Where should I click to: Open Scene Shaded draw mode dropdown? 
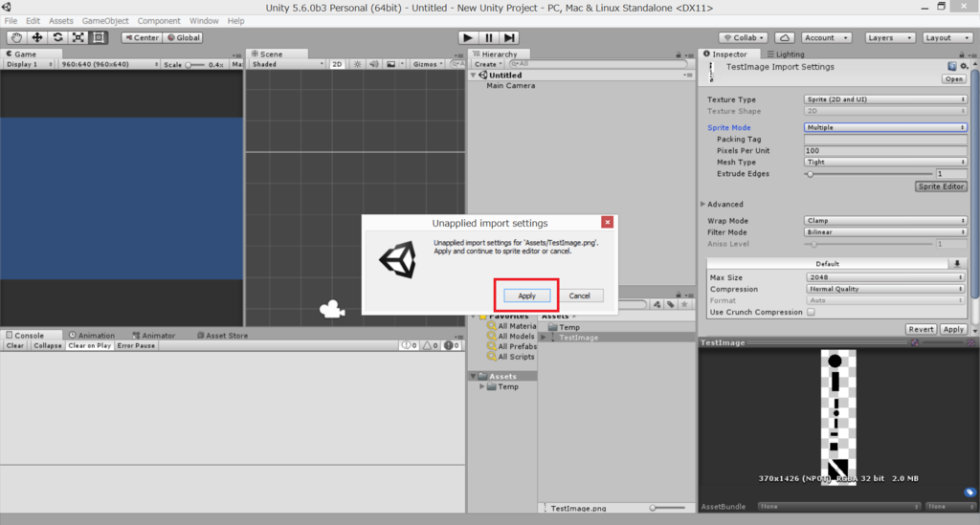(287, 64)
